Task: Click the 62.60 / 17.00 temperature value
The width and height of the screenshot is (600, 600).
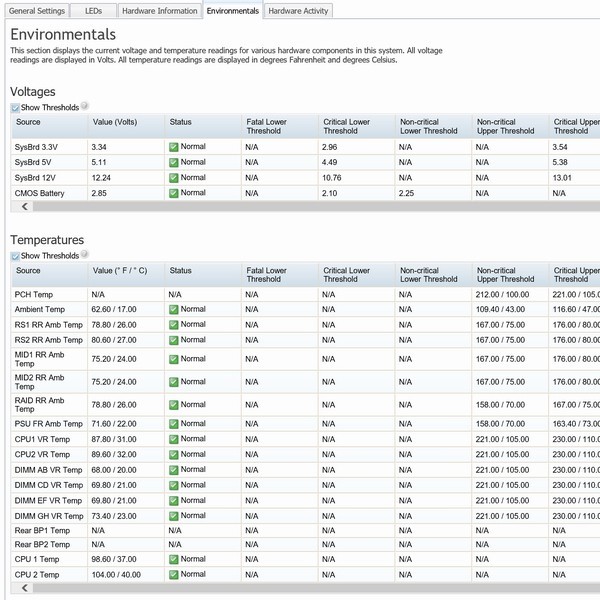Action: point(114,309)
